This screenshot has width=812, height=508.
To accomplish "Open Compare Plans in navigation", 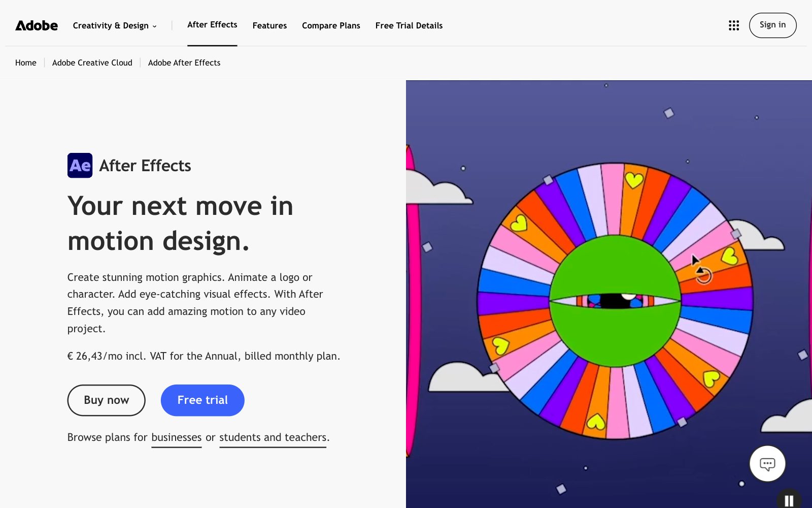I will [x=331, y=25].
